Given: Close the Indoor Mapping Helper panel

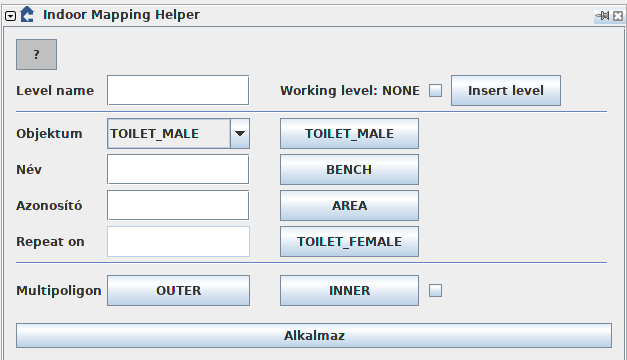Looking at the screenshot, I should (618, 16).
